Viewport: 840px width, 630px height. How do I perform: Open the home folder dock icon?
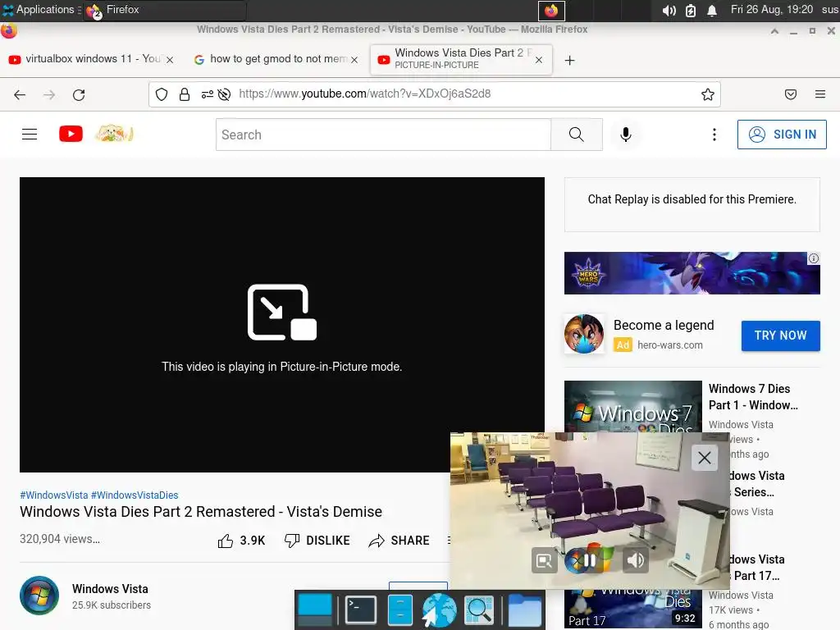[x=524, y=609]
